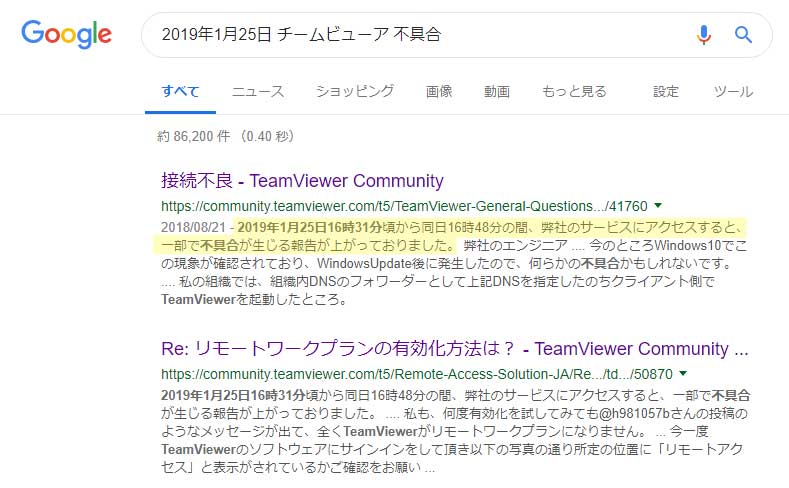Image resolution: width=789 pixels, height=488 pixels.
Task: Click the Google logo
Action: tap(66, 34)
